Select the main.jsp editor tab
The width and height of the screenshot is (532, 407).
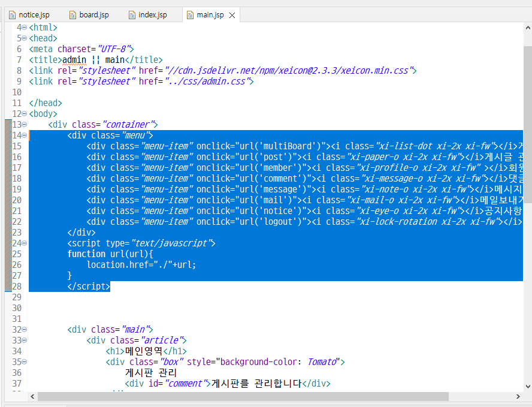pyautogui.click(x=210, y=15)
